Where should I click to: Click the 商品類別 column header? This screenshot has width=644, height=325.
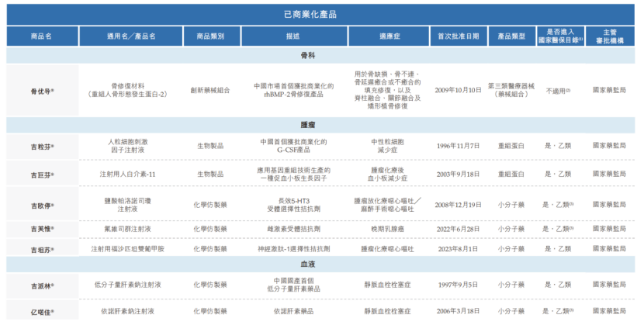[212, 36]
